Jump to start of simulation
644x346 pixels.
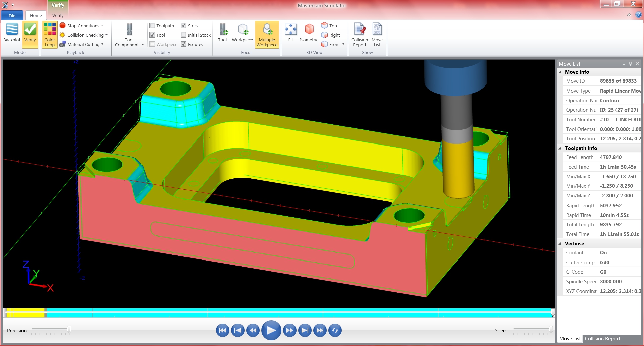click(223, 330)
